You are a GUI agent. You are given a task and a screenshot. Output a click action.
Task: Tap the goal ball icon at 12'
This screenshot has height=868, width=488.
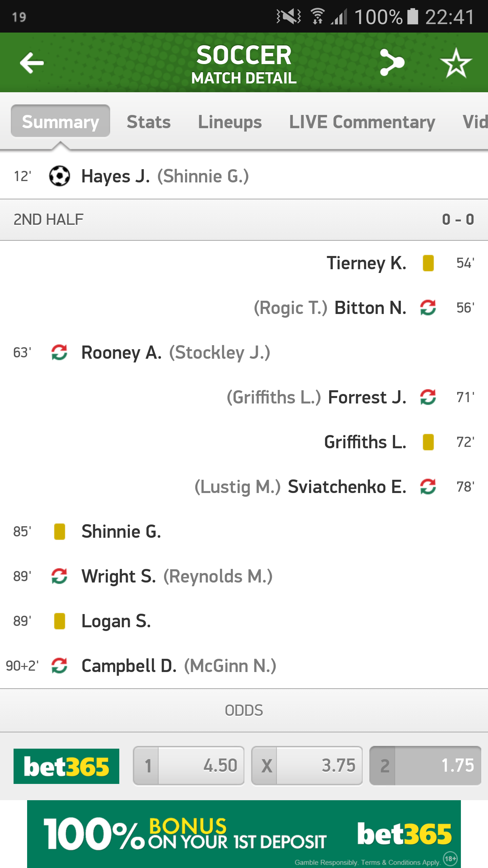coord(59,176)
